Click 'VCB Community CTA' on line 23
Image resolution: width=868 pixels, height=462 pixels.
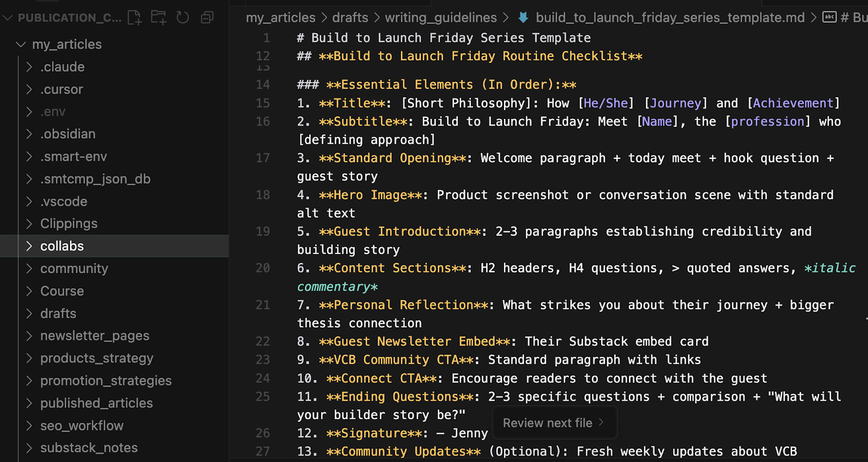click(396, 360)
